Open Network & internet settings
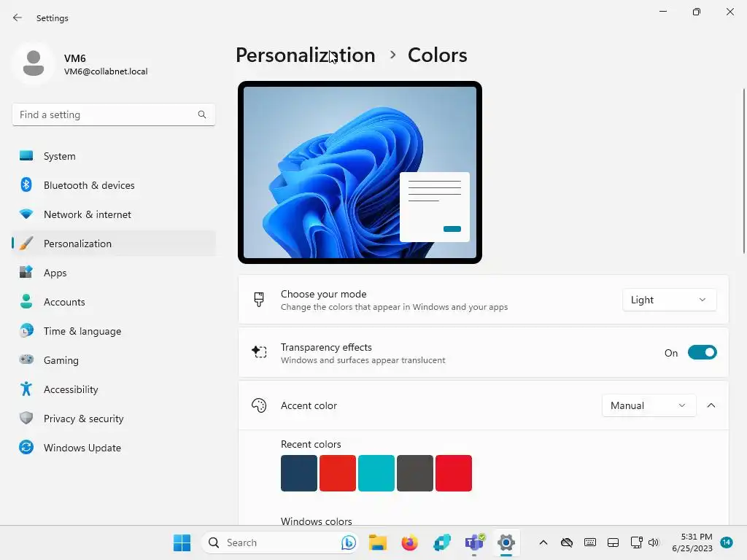The image size is (747, 560). (113, 214)
